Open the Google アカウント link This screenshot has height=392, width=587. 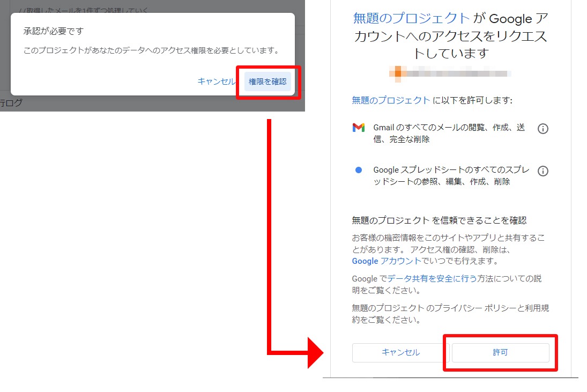[387, 261]
